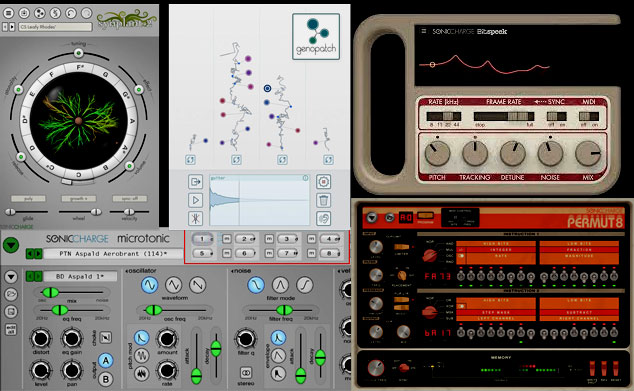This screenshot has width=634, height=391.
Task: Open the Microtonic green main menu arrow
Action: (x=11, y=245)
